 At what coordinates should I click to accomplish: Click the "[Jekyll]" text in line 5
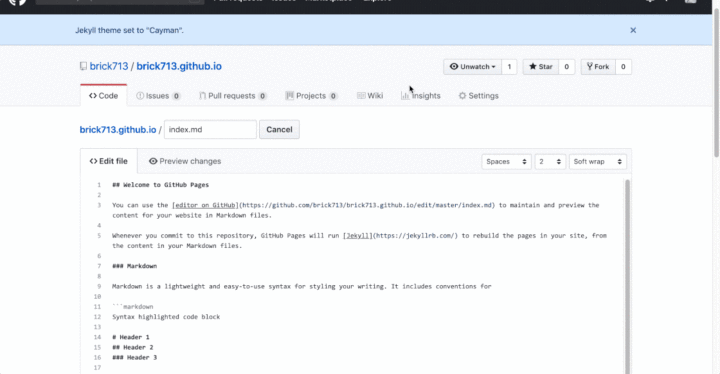click(x=357, y=236)
